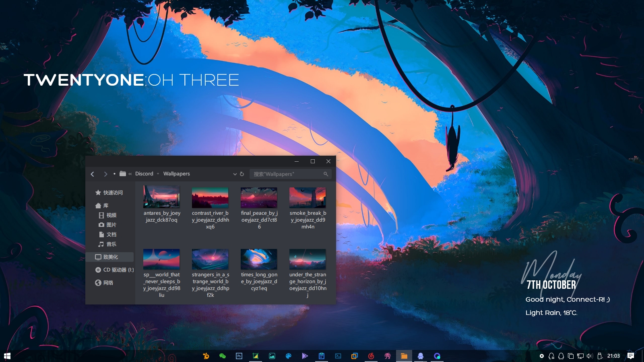
Task: Go forward in the file explorer
Action: (105, 174)
